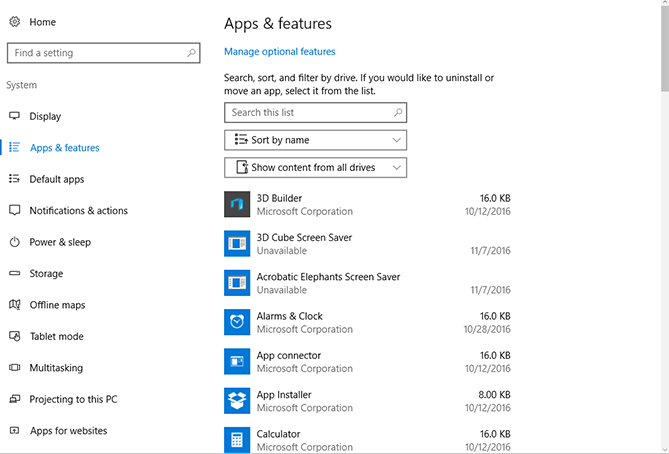Click the magnifier in Find a setting box
669x454 pixels.
(191, 52)
